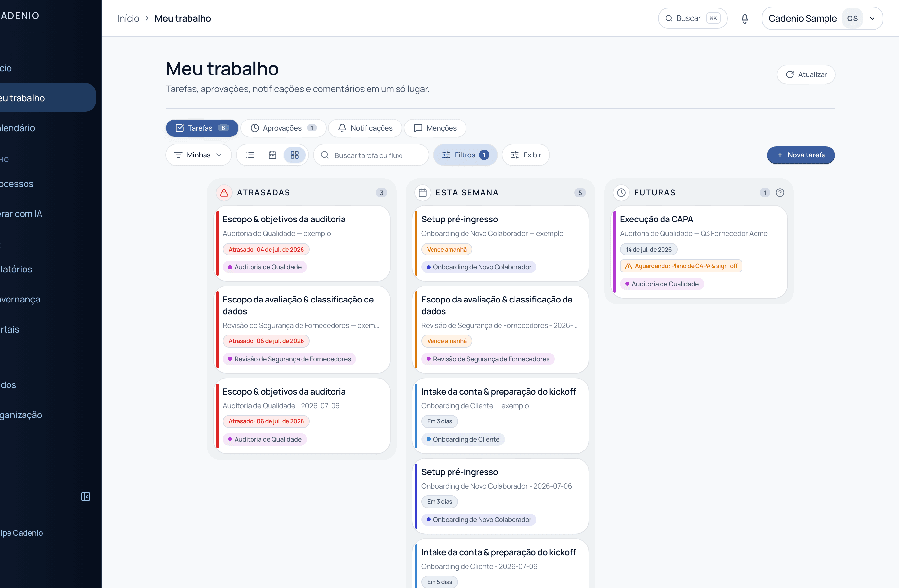The width and height of the screenshot is (899, 588).
Task: Expand the Cadenio Sample account chevron
Action: [x=872, y=18]
